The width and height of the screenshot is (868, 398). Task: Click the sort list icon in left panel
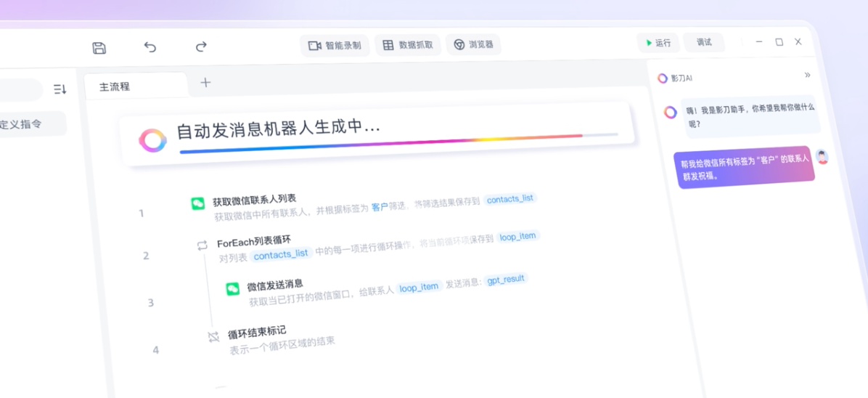pos(60,89)
